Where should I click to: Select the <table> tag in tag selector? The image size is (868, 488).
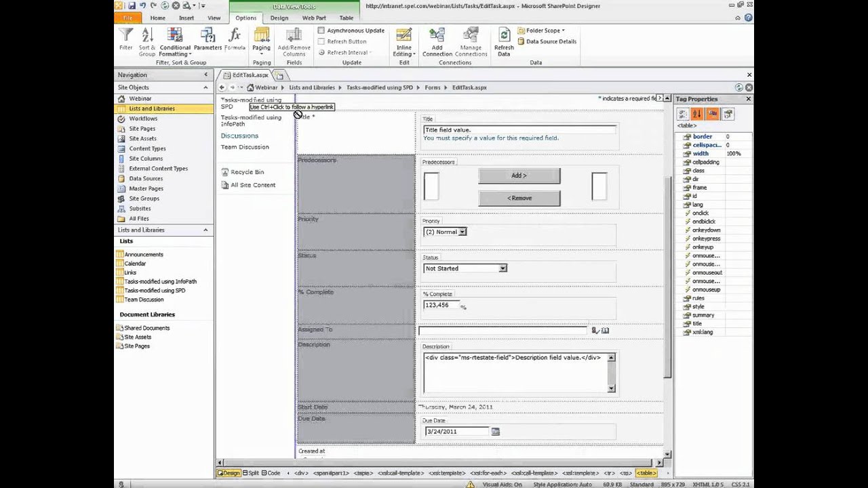[x=646, y=473]
